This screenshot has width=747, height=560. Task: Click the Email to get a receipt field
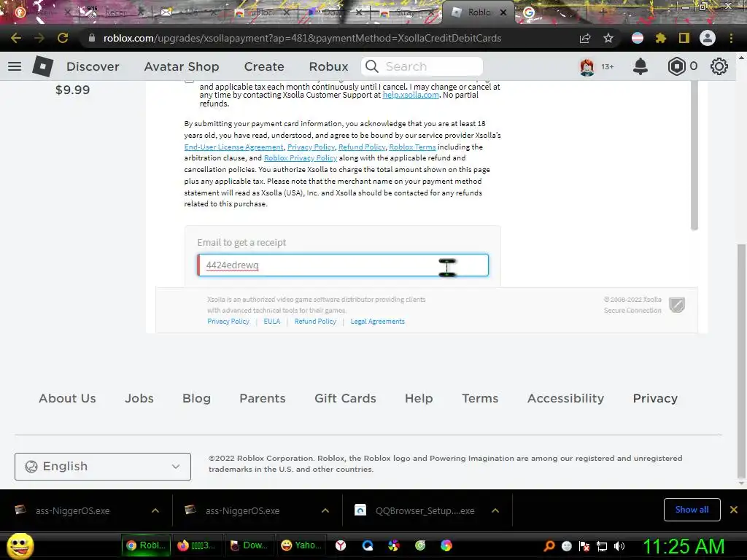(x=343, y=265)
